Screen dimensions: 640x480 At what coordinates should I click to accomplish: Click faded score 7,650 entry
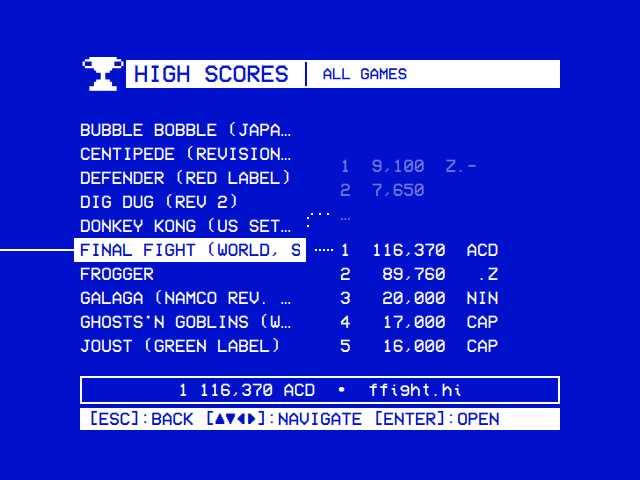[382, 190]
